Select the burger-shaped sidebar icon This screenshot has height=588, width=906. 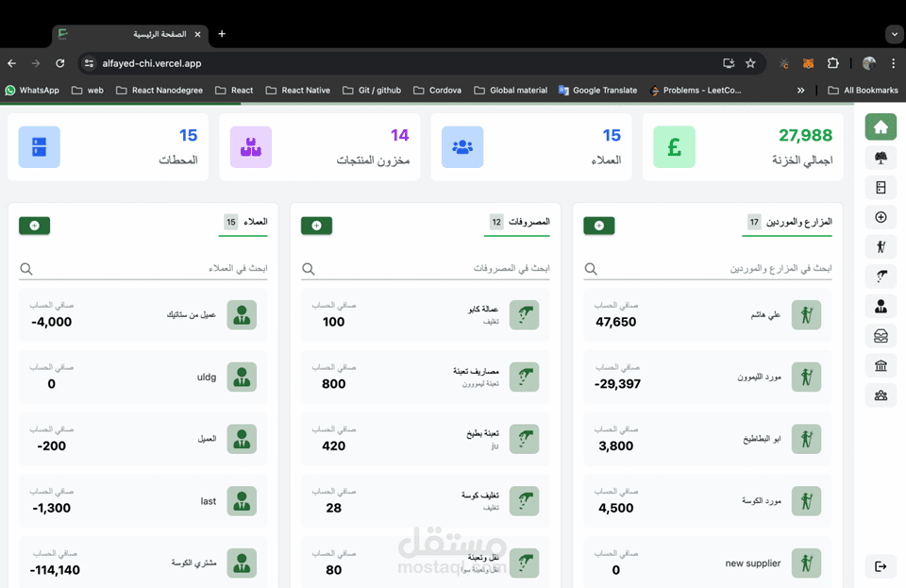click(881, 336)
